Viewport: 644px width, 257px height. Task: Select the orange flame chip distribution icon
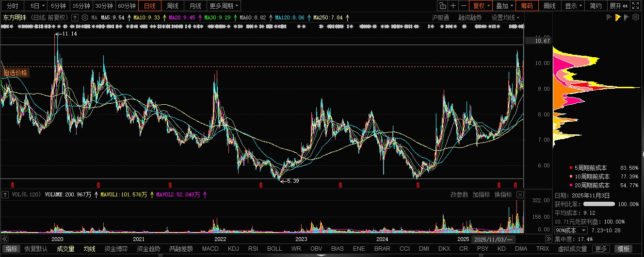(618, 17)
